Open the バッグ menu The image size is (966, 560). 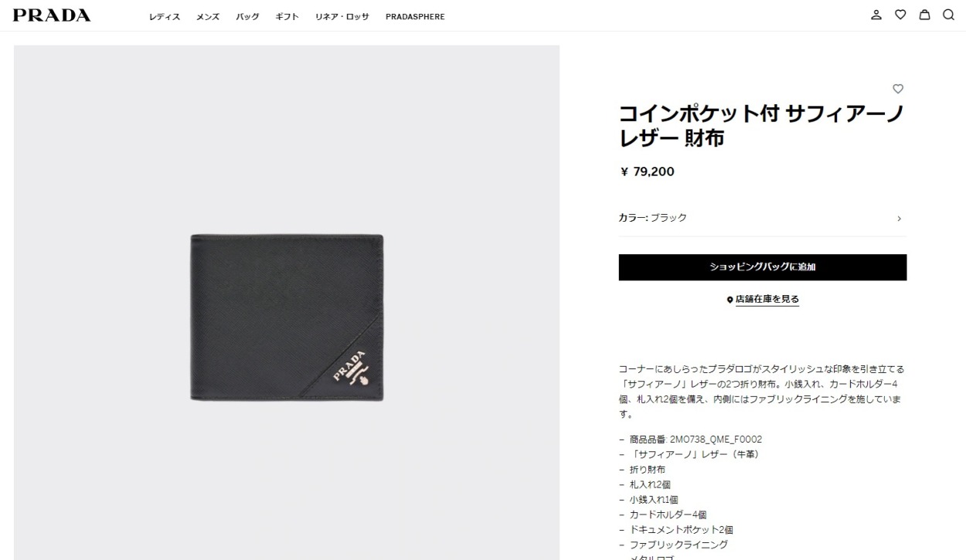tap(247, 17)
